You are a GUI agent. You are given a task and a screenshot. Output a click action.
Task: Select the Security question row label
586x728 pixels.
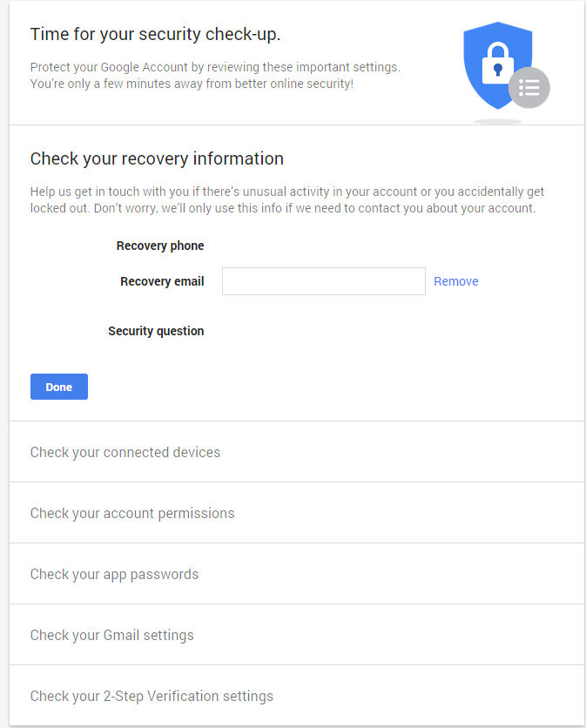(x=156, y=331)
